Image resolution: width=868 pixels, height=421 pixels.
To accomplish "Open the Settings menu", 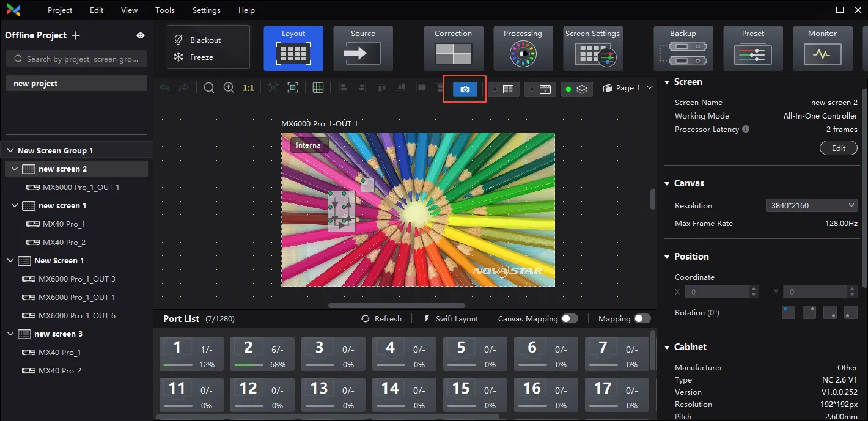I will point(207,10).
